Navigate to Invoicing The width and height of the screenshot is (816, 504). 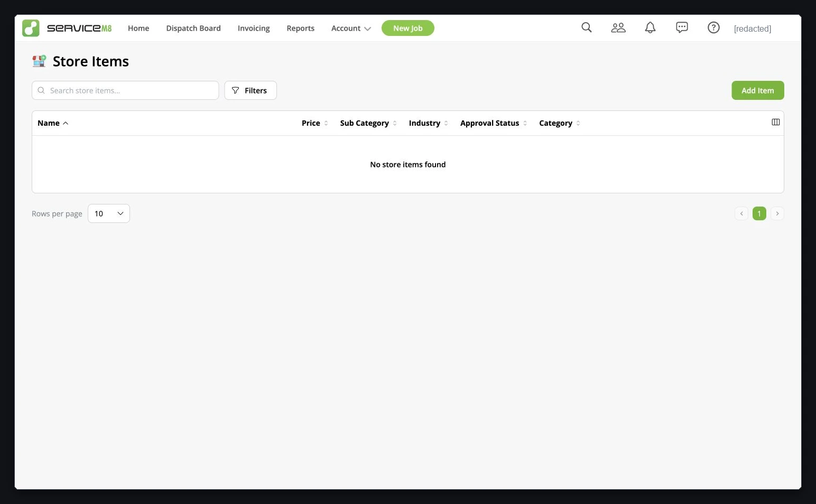coord(254,28)
